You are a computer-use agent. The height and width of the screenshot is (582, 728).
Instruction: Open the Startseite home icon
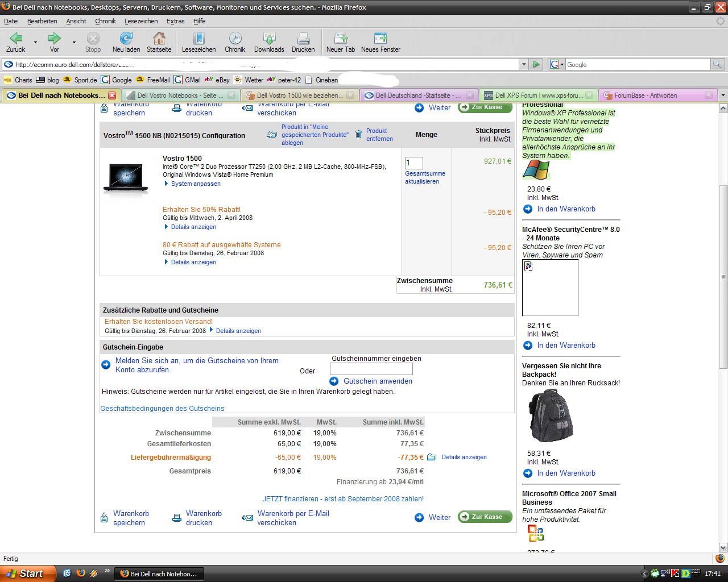pos(159,39)
